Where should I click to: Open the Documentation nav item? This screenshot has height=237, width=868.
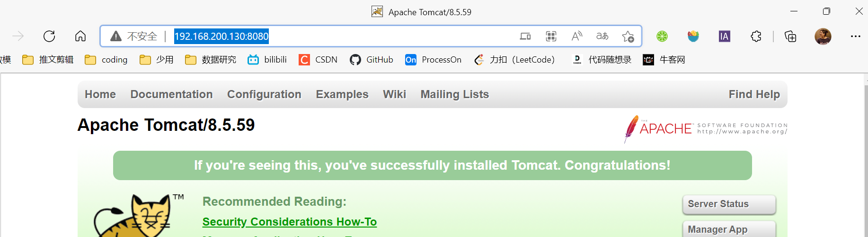[x=171, y=94]
